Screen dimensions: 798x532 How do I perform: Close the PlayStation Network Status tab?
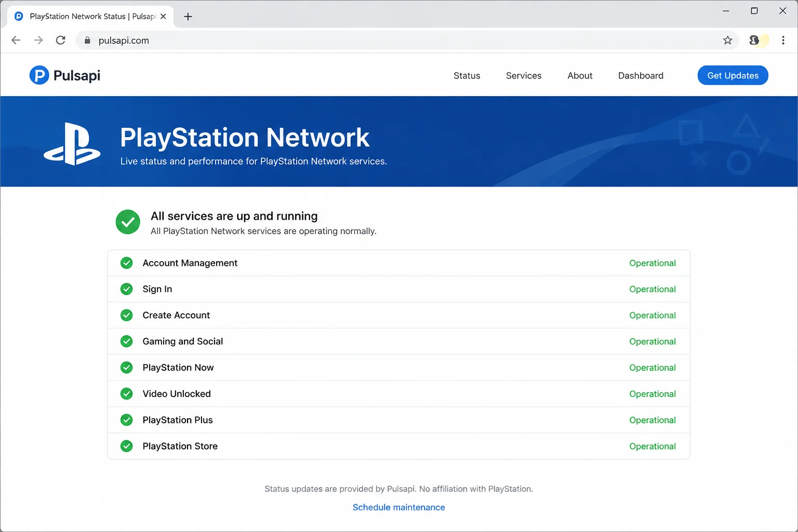click(163, 16)
